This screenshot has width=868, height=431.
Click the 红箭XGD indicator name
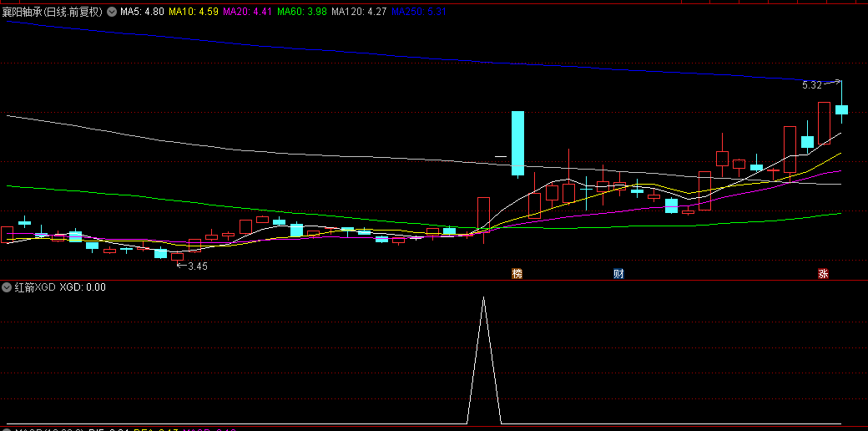(35, 287)
